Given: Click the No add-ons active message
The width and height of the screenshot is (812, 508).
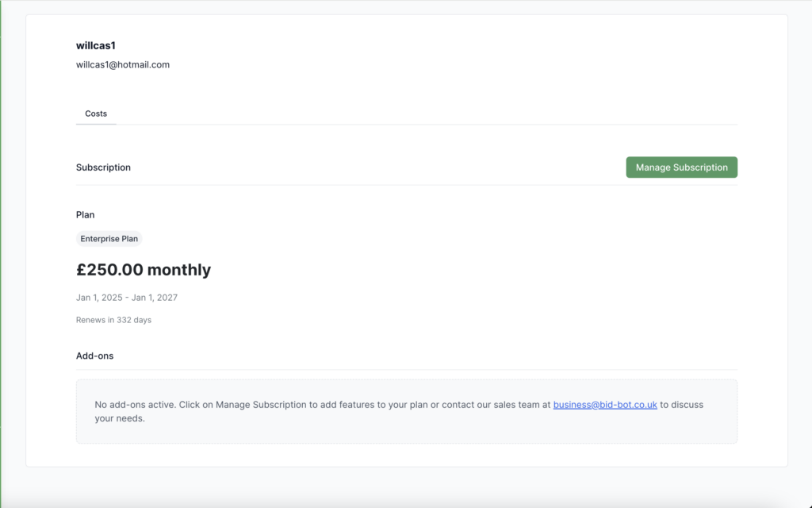Looking at the screenshot, I should 135,405.
